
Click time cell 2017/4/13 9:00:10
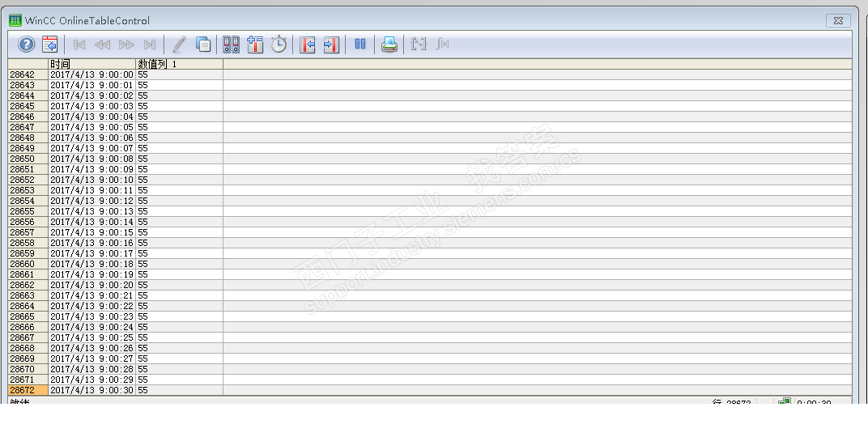coord(91,180)
